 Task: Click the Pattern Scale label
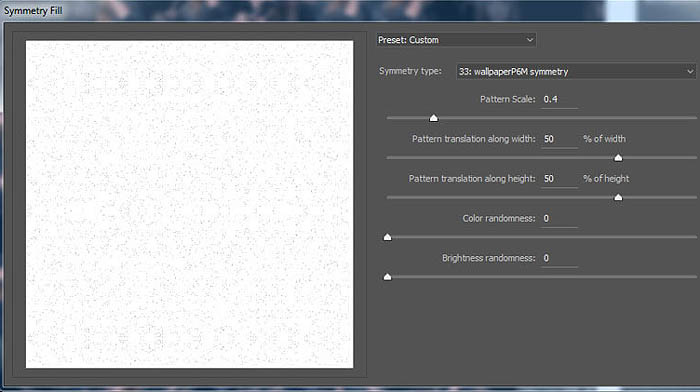(x=507, y=99)
